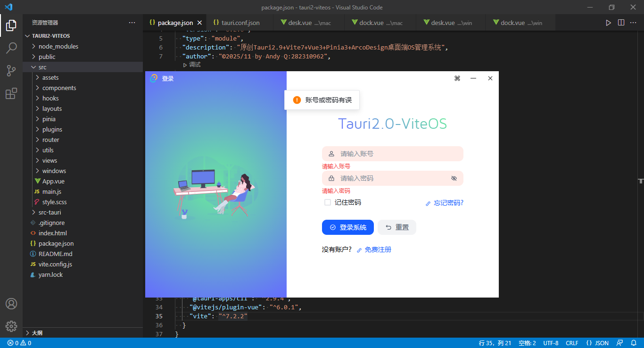Switch to dock.vue mac tab
The width and height of the screenshot is (644, 348).
[381, 23]
